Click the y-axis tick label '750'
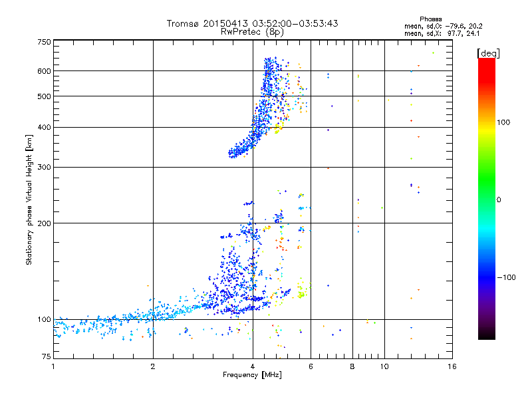The height and width of the screenshot is (399, 532). tap(45, 42)
